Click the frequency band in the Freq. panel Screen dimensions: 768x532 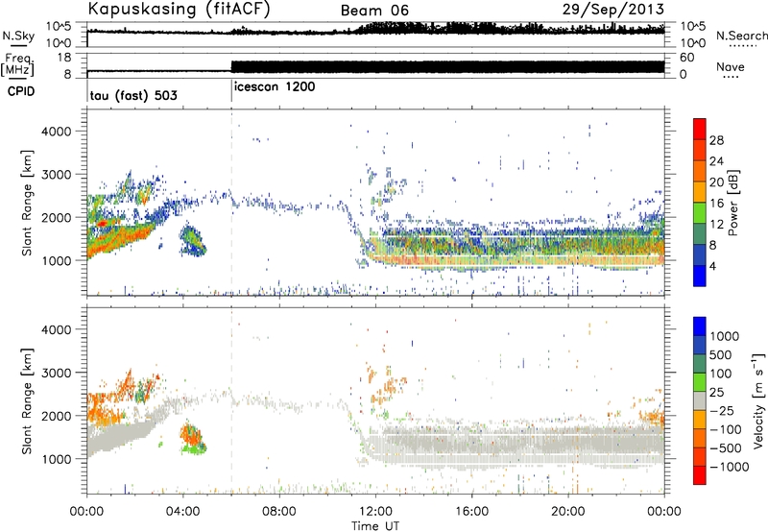click(x=447, y=66)
